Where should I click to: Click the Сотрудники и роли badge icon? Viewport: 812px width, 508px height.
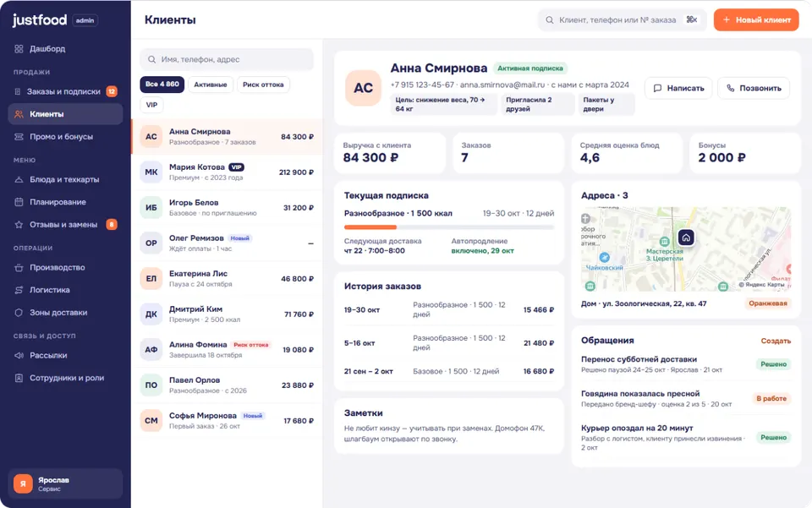pos(19,378)
